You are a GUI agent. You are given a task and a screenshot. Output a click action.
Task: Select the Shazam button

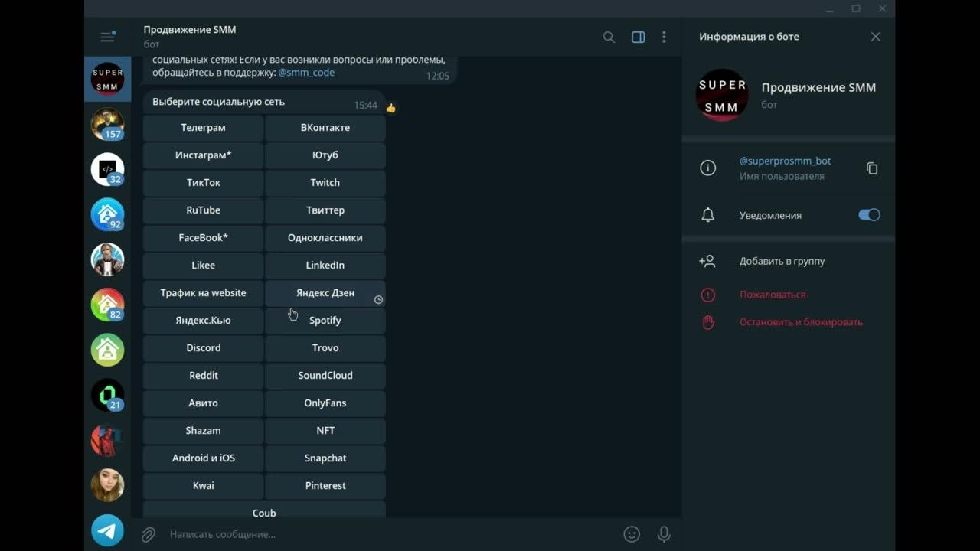click(203, 431)
